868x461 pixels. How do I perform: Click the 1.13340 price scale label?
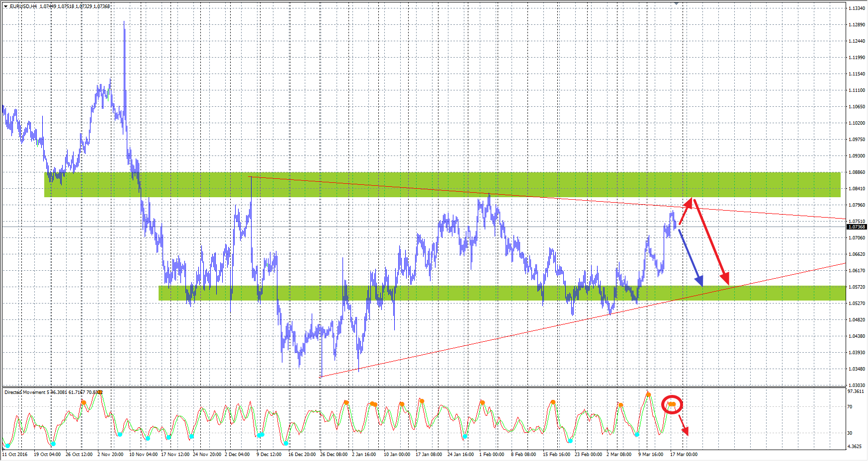[x=857, y=8]
